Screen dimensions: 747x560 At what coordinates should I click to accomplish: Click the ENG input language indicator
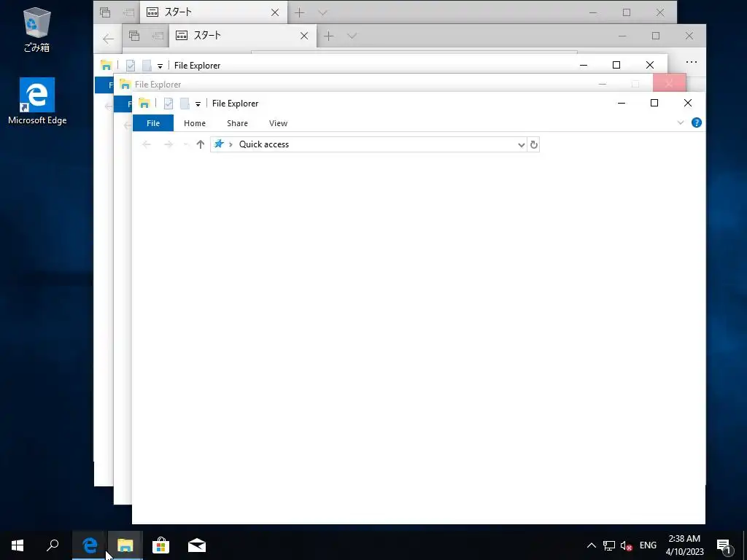[x=648, y=545]
